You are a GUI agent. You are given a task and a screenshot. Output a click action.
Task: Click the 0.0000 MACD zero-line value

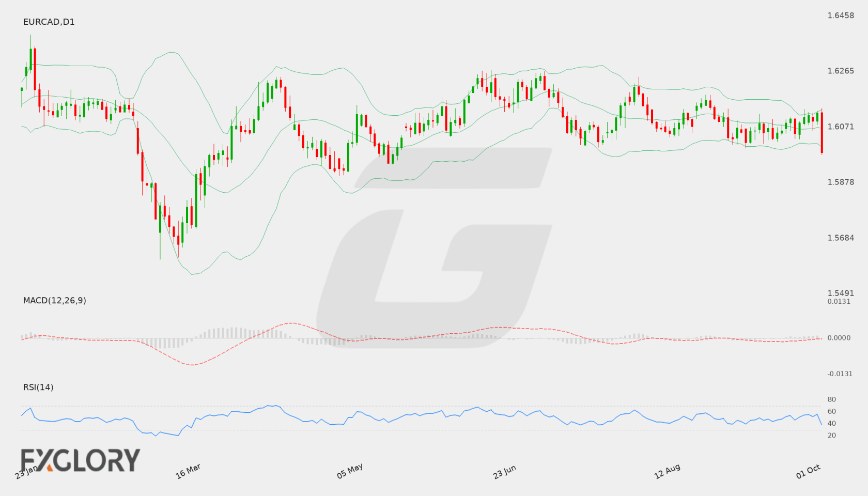(x=839, y=337)
